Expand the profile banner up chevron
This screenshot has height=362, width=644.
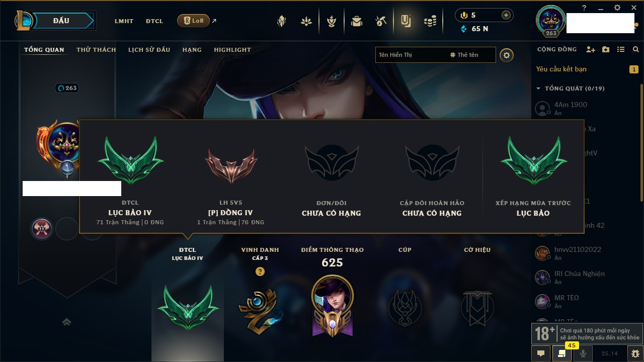pyautogui.click(x=66, y=322)
